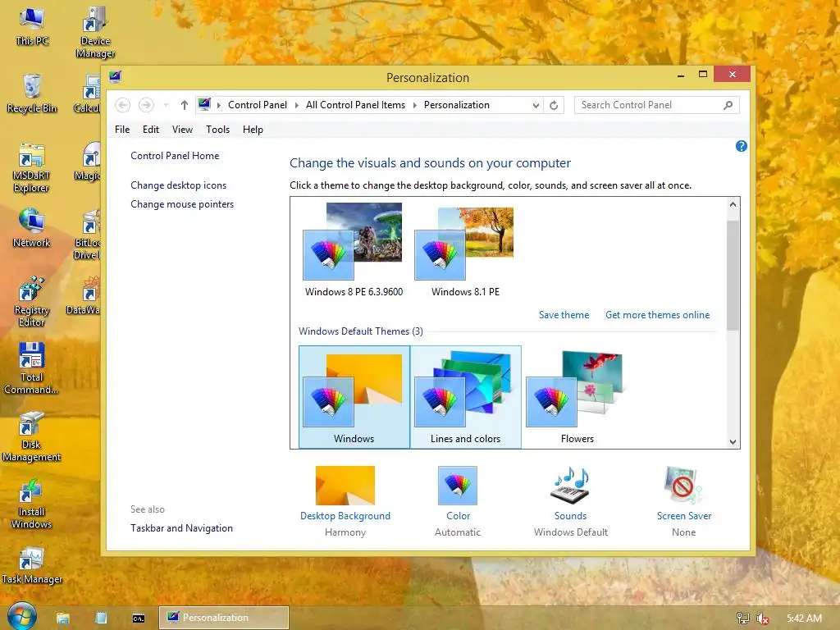Open the Recycle Bin icon

(32, 94)
